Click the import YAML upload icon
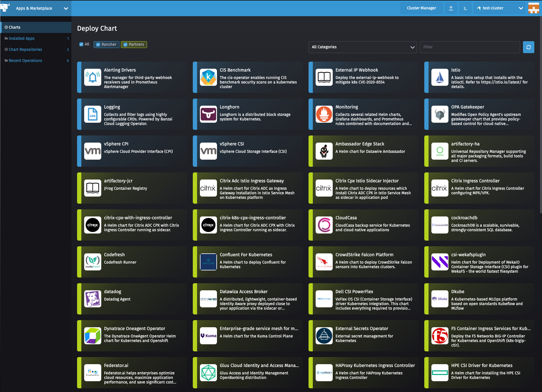 pyautogui.click(x=451, y=8)
